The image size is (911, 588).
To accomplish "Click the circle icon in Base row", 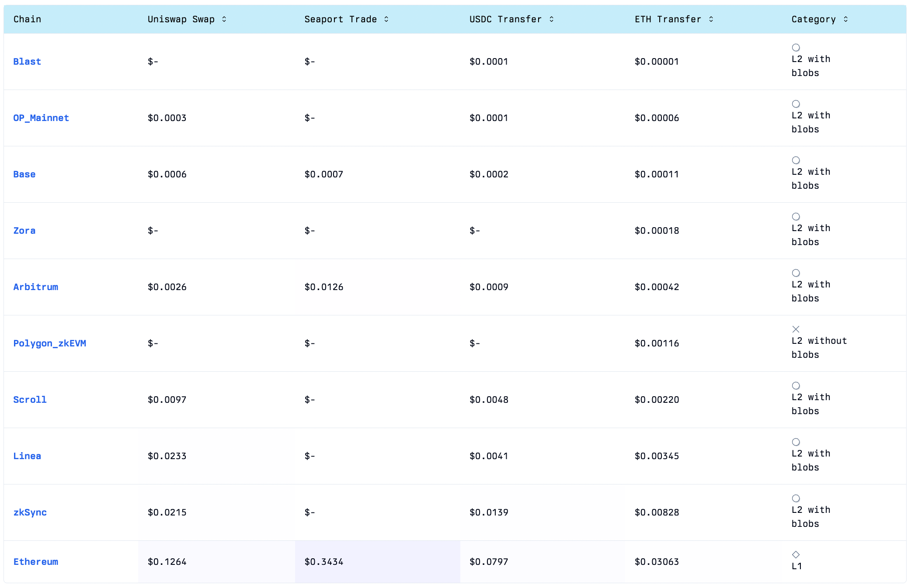I will [796, 160].
